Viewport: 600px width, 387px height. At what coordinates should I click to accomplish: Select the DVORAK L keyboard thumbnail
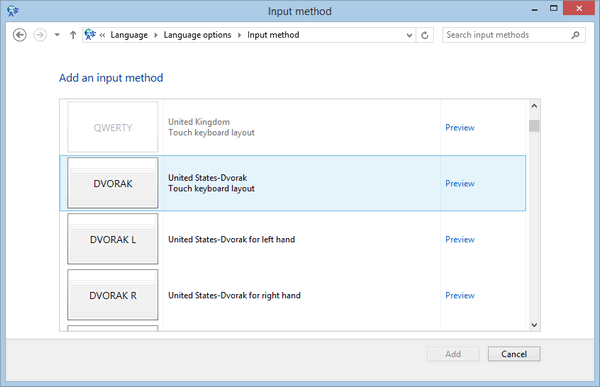click(x=112, y=239)
